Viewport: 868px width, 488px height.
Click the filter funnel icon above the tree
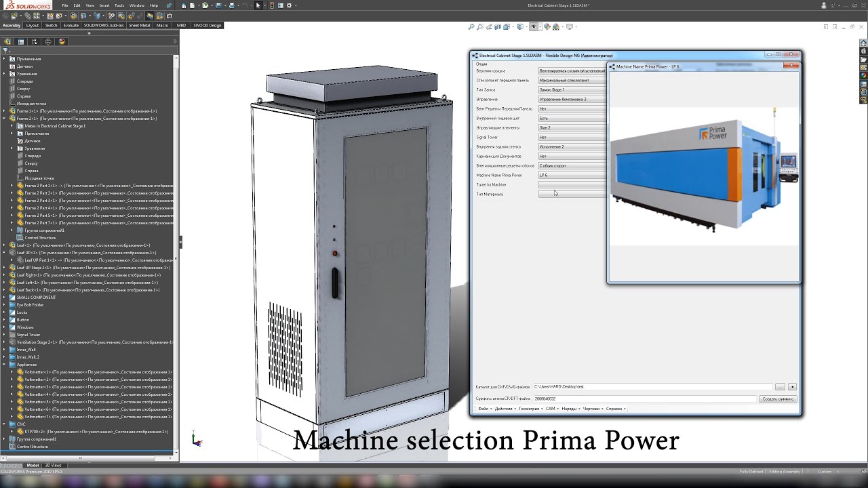pyautogui.click(x=5, y=51)
